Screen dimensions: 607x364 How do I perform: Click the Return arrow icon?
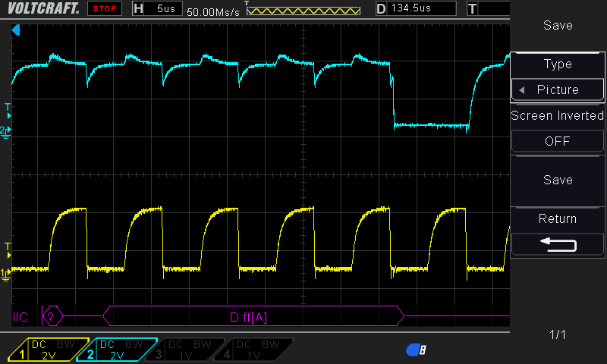click(x=558, y=243)
